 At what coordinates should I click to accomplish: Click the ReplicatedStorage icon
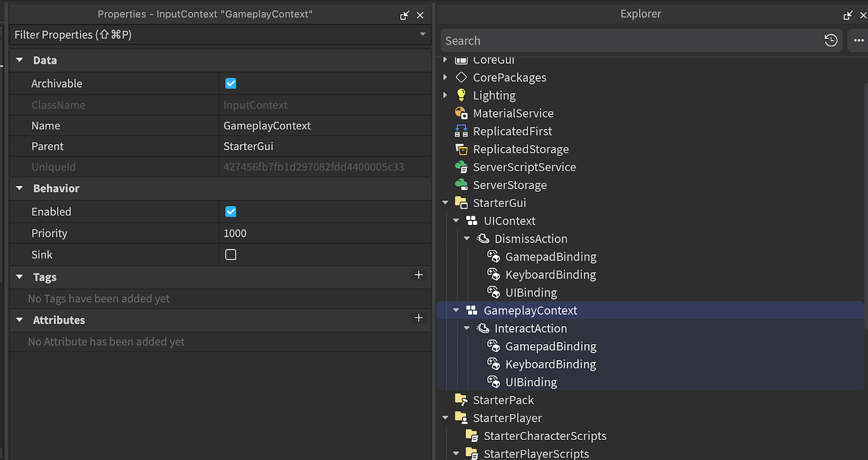pos(461,149)
